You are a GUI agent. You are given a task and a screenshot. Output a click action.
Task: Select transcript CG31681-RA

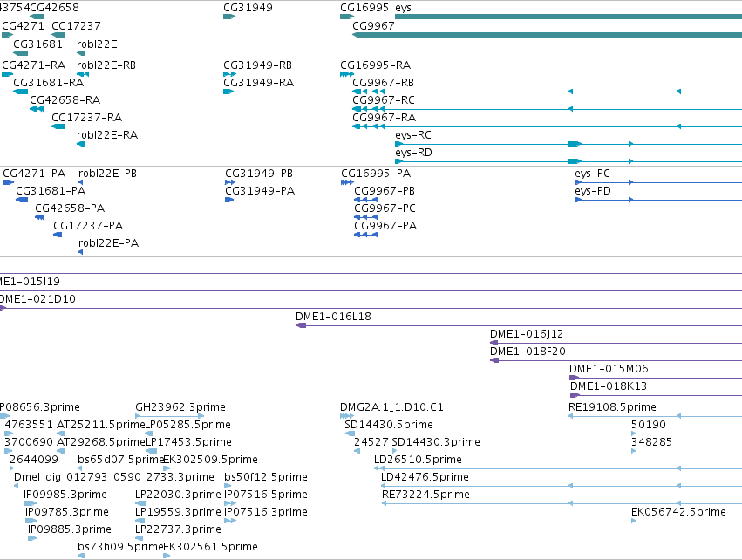tap(48, 83)
